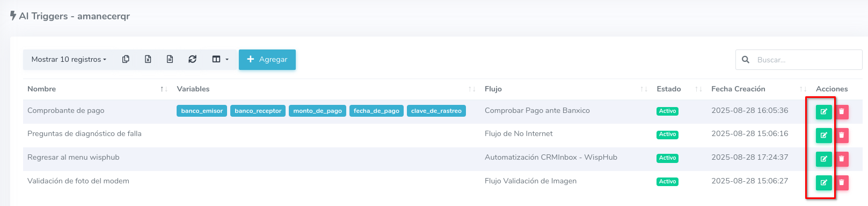Click 'Flujo Validación de Imagen' flow cell
The width and height of the screenshot is (868, 206).
(x=530, y=181)
